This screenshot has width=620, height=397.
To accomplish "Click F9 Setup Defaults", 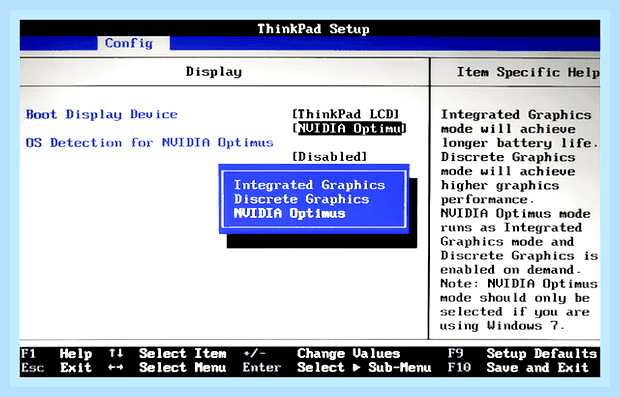I will pos(522,353).
